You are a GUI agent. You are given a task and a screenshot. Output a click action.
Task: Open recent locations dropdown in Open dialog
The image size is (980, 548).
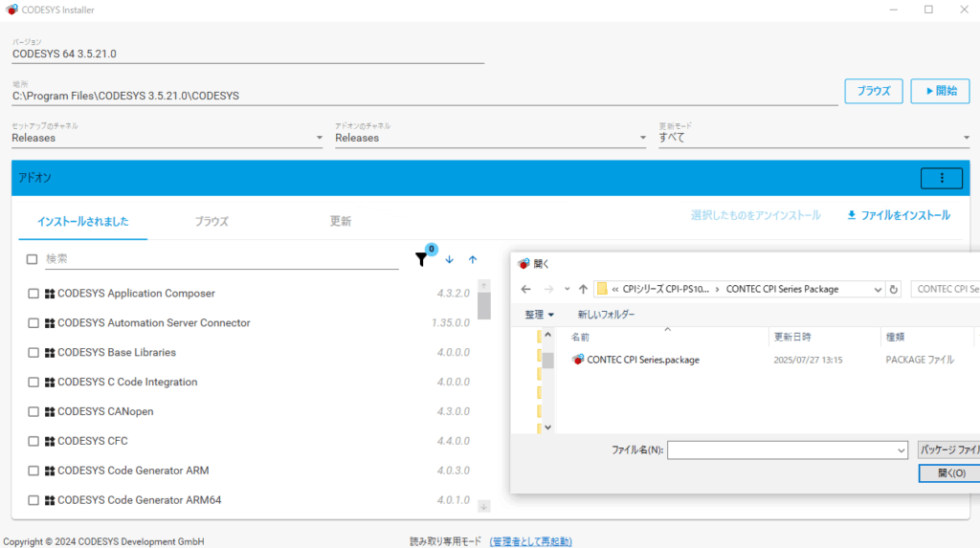(x=567, y=290)
